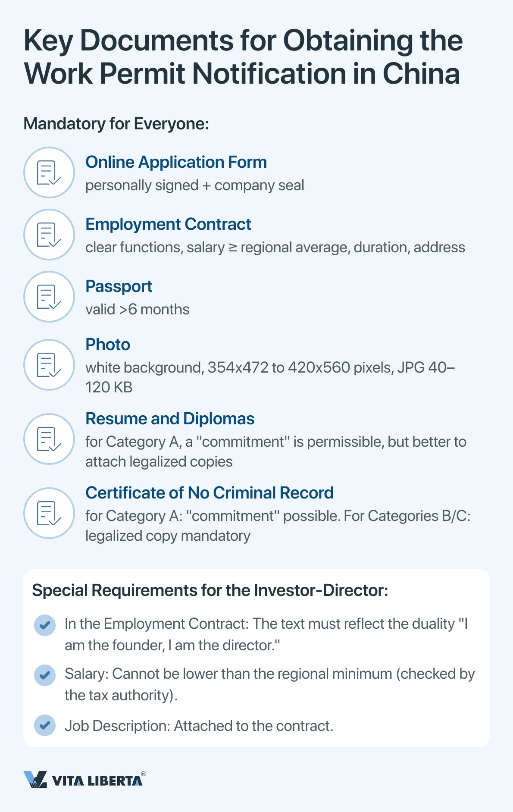Viewport: 513px width, 812px height.
Task: Click the document icon next to Passport
Action: [x=49, y=297]
